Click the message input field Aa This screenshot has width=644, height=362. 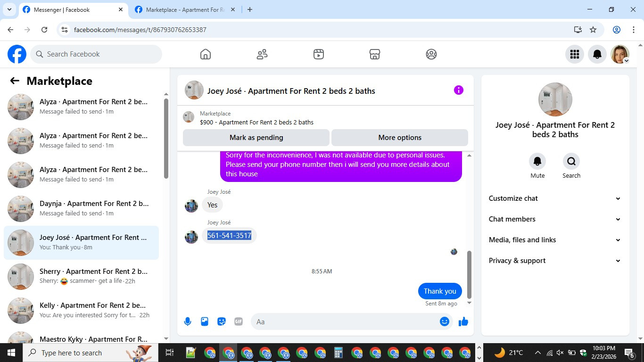click(351, 321)
